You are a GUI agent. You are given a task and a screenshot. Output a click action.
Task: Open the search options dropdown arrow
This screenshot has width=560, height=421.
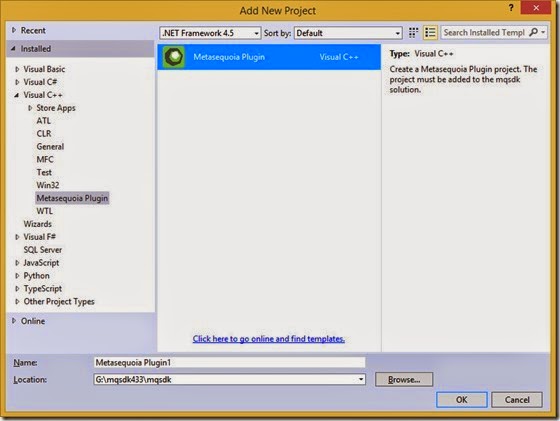pos(543,32)
